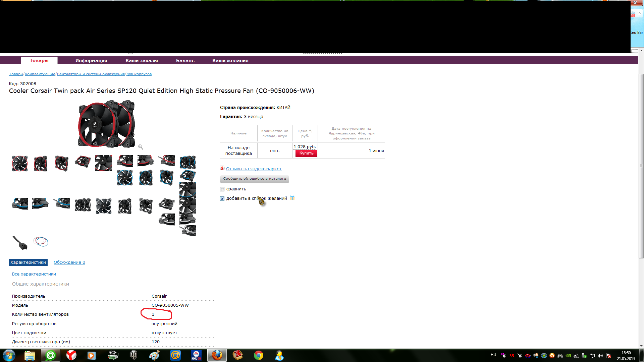Open the orange Avast tray icon
Viewport: 644px width, 362px height.
(x=552, y=356)
